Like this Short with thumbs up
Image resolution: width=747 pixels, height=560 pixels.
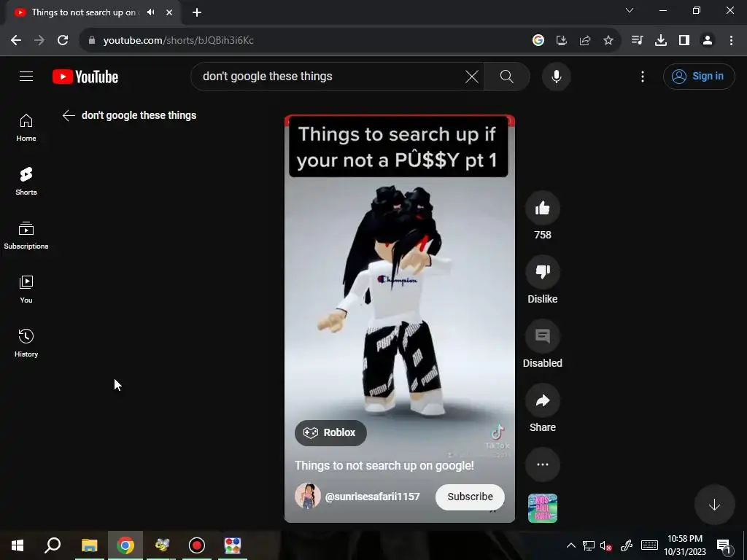[542, 208]
